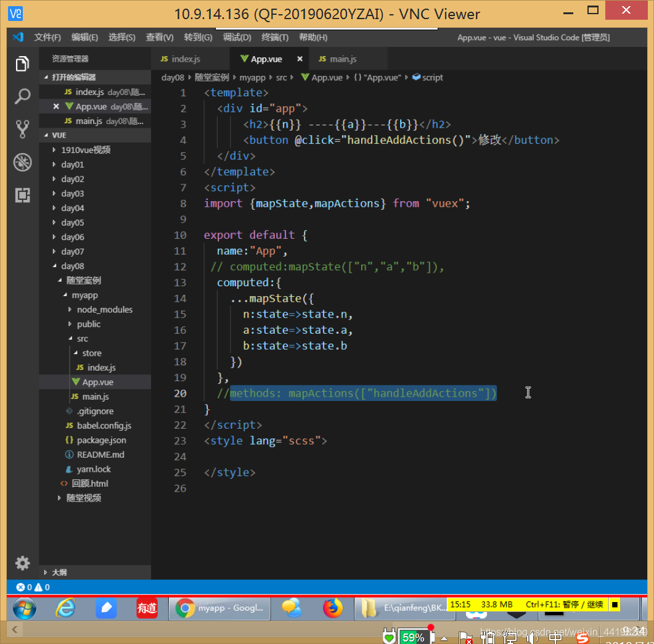
Task: Open blue pen app in taskbar
Action: click(x=106, y=608)
